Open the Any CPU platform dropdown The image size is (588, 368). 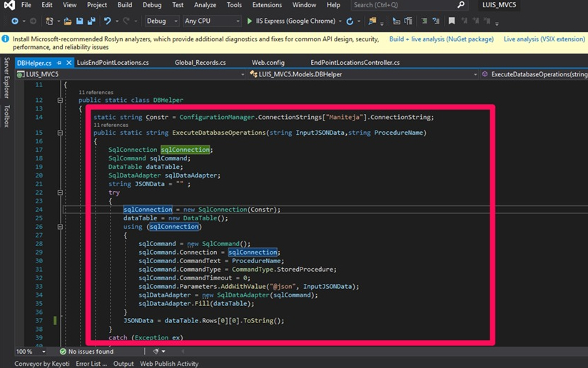coord(212,21)
